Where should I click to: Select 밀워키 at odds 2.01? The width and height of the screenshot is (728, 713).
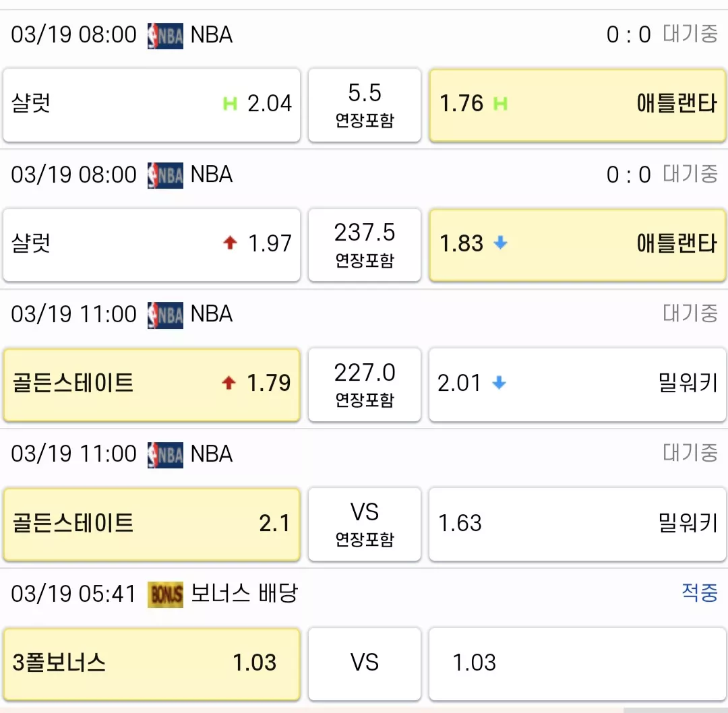[x=578, y=385]
